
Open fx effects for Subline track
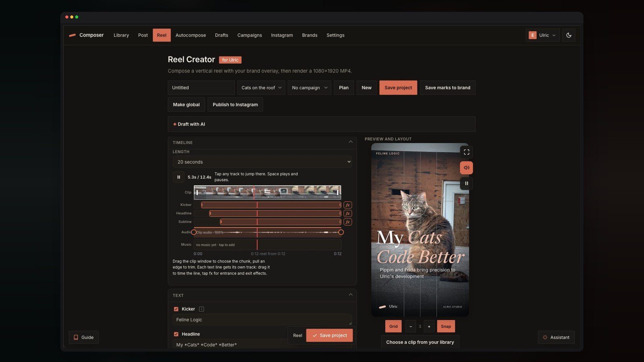[348, 222]
